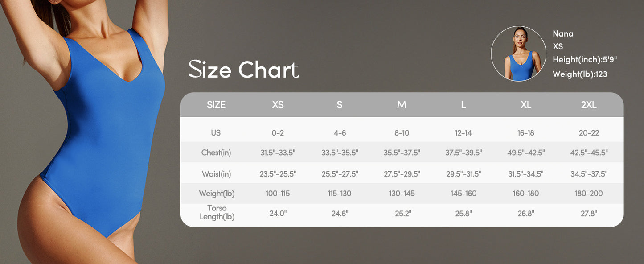This screenshot has height=264, width=644.
Task: Select the Chest(in) row label
Action: 216,153
